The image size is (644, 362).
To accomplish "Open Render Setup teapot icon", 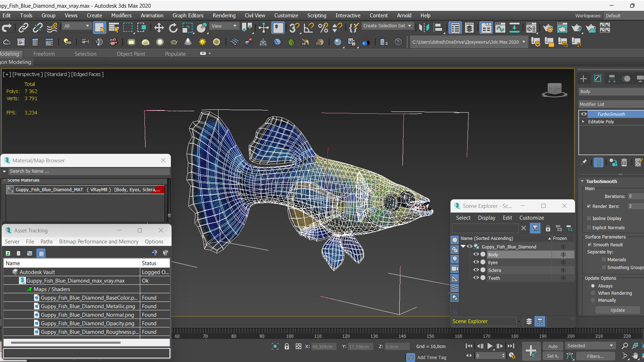I will pos(548,28).
